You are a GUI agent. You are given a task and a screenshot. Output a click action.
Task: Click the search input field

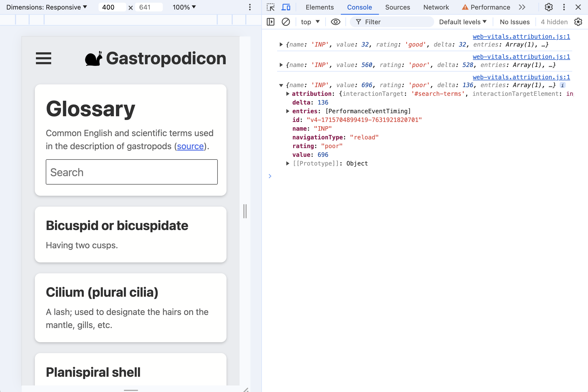pyautogui.click(x=131, y=171)
